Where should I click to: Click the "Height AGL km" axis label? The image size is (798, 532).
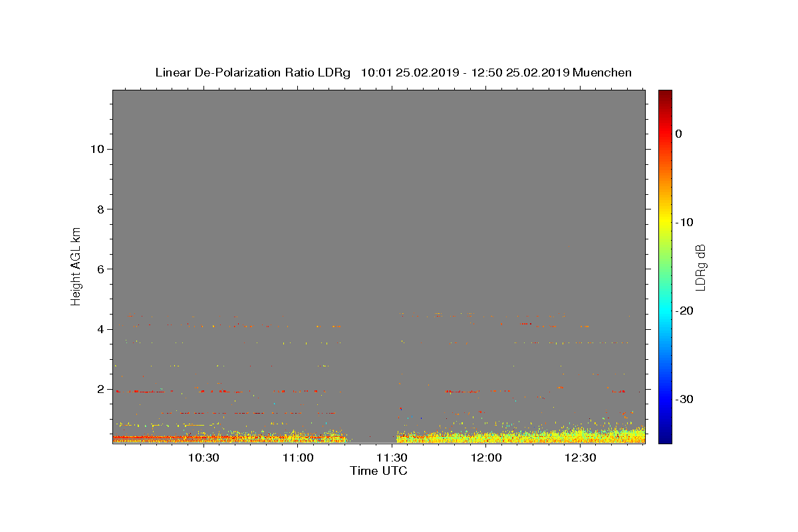point(76,266)
